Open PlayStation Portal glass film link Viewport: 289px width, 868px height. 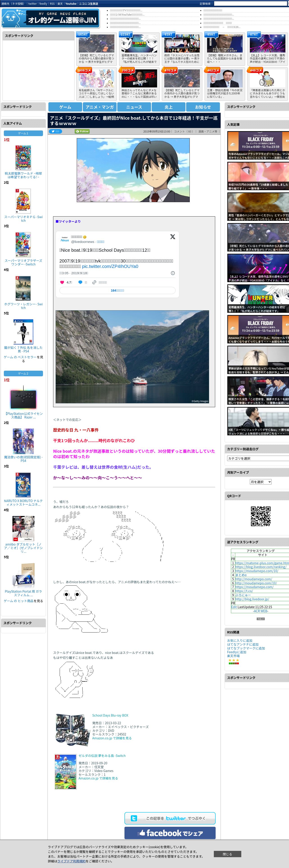click(x=23, y=593)
